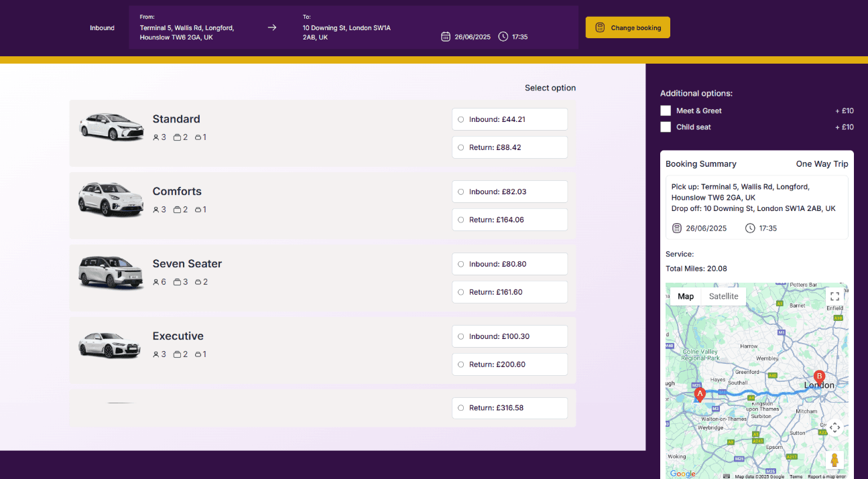Open the map Terms link
The image size is (868, 479).
(x=796, y=476)
